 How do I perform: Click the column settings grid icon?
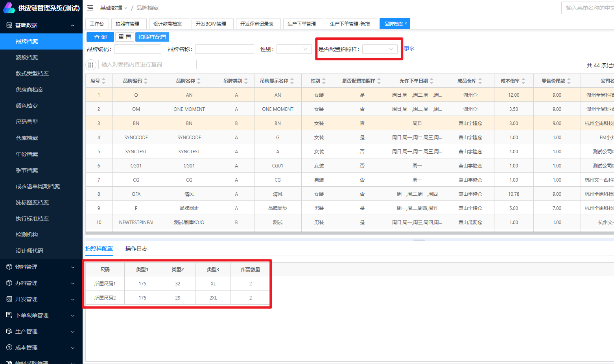pyautogui.click(x=91, y=65)
